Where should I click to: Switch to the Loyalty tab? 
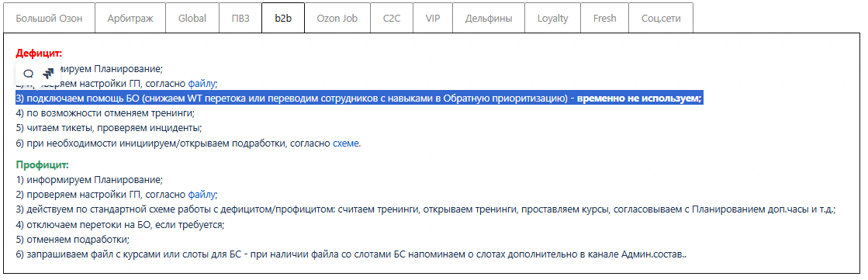(x=552, y=19)
